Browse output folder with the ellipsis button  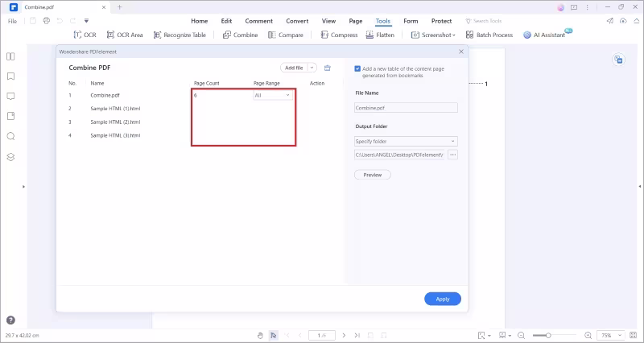(x=452, y=155)
